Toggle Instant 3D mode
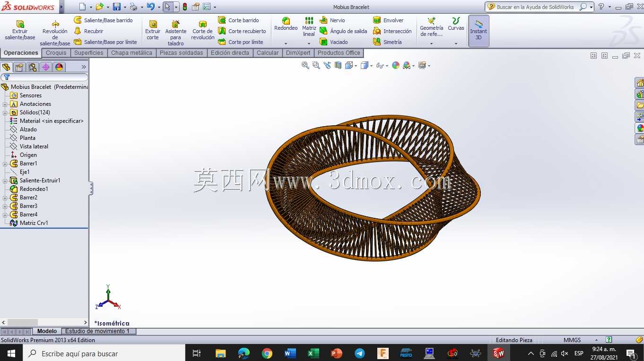This screenshot has height=361, width=644. click(479, 31)
